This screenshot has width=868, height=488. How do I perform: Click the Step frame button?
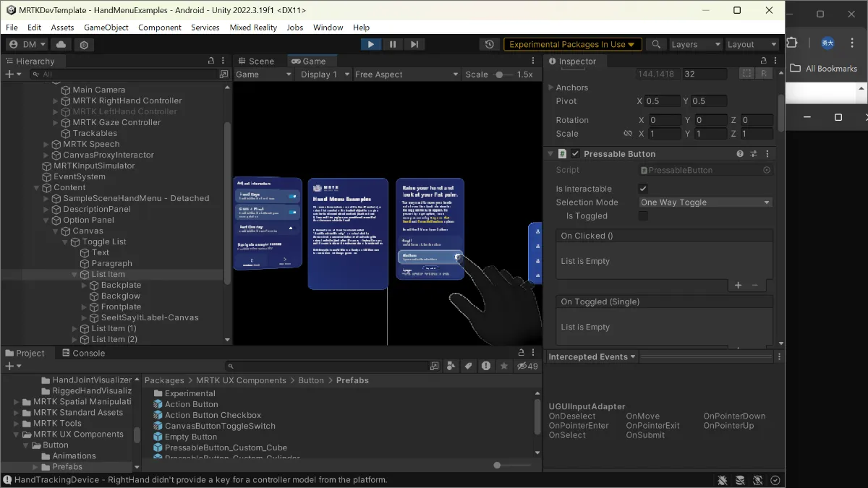pos(414,44)
